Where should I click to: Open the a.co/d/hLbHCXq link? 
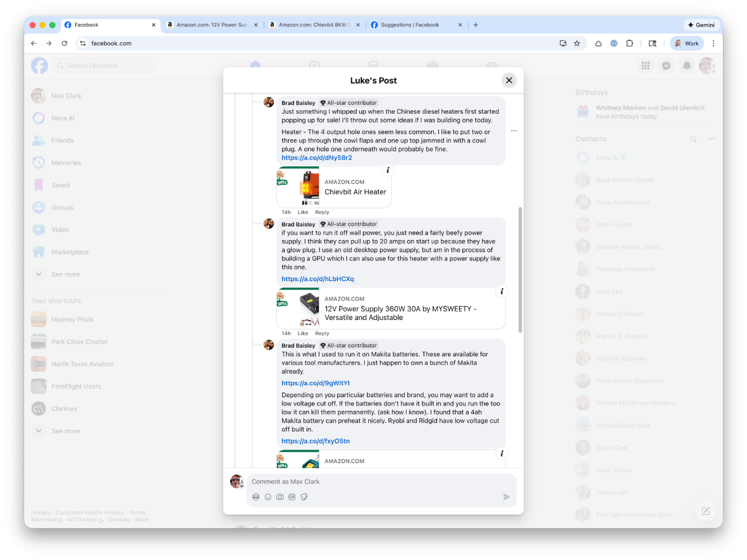click(x=318, y=279)
